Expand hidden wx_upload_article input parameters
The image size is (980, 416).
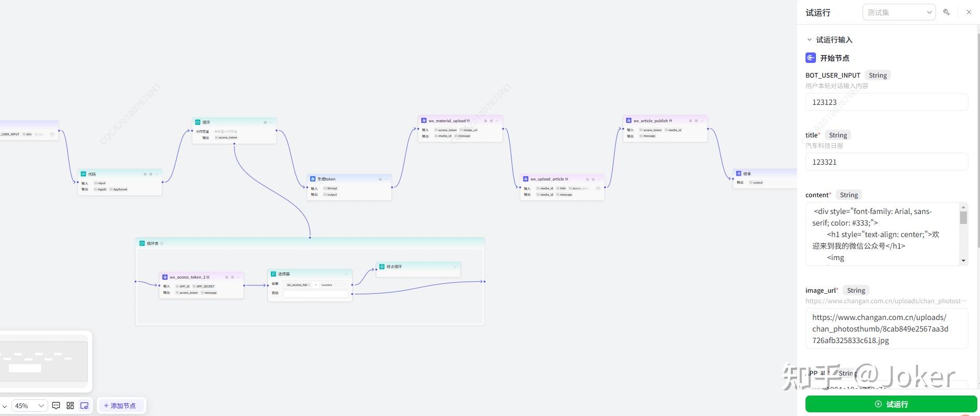coord(598,188)
